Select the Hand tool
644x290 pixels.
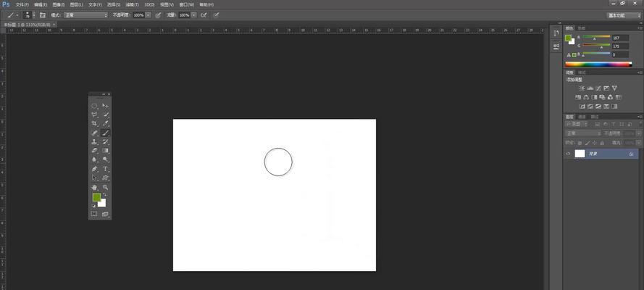point(94,187)
